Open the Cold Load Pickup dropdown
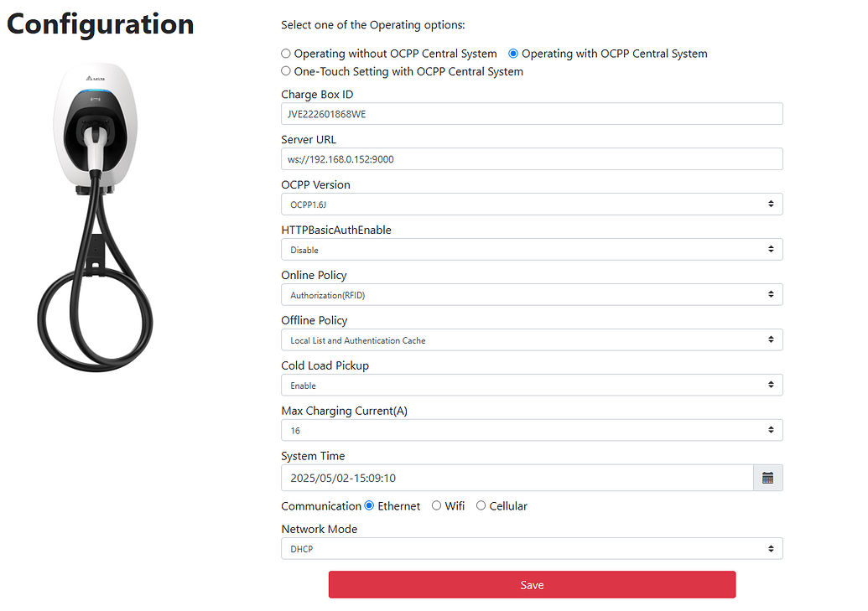The image size is (868, 611). [531, 386]
